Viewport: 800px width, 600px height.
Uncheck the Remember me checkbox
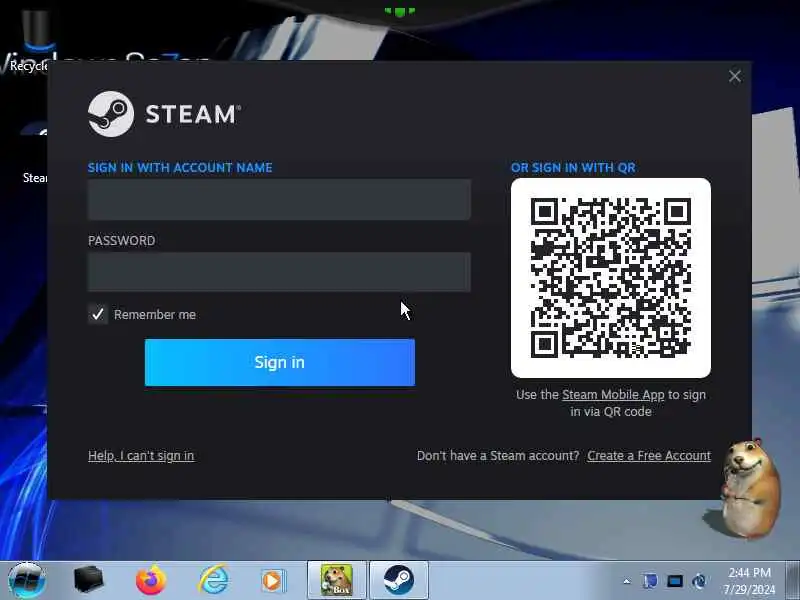coord(97,314)
